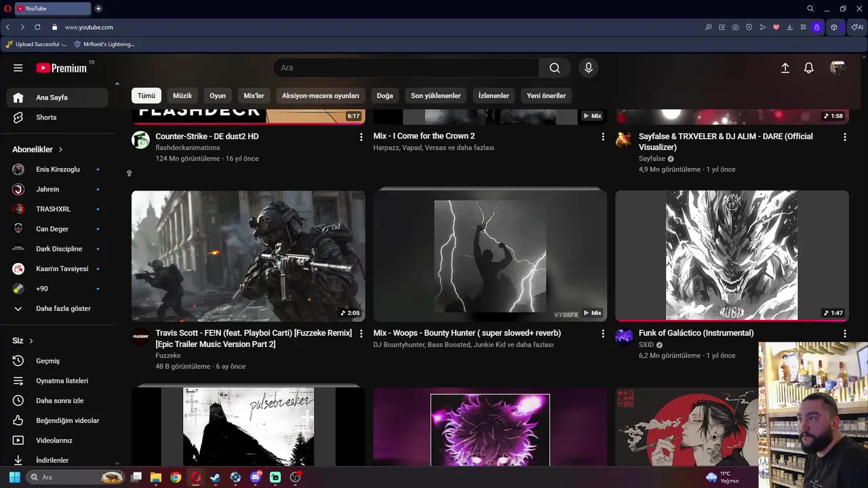
Task: Click Opera snapshot camera icon
Action: pos(735,27)
